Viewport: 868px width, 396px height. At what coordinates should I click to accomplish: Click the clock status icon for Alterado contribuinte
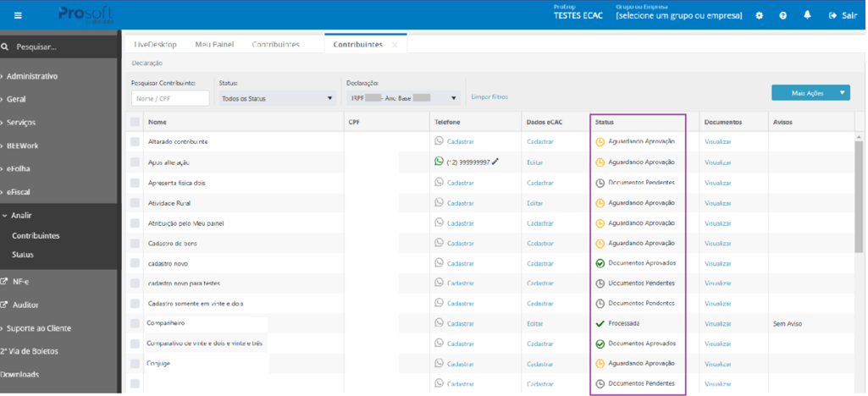tap(600, 141)
